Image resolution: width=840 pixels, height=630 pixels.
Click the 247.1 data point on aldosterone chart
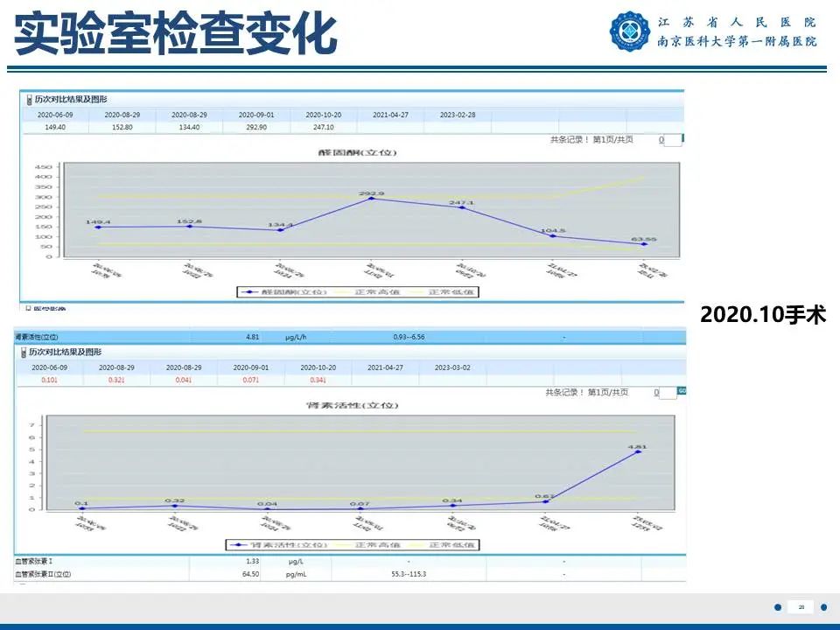pos(462,207)
